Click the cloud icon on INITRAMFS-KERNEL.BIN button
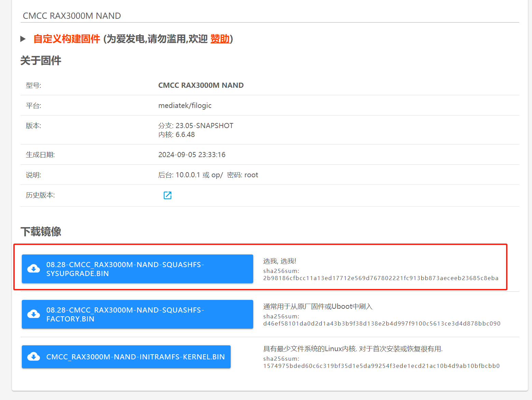Image resolution: width=532 pixels, height=400 pixels. point(33,357)
